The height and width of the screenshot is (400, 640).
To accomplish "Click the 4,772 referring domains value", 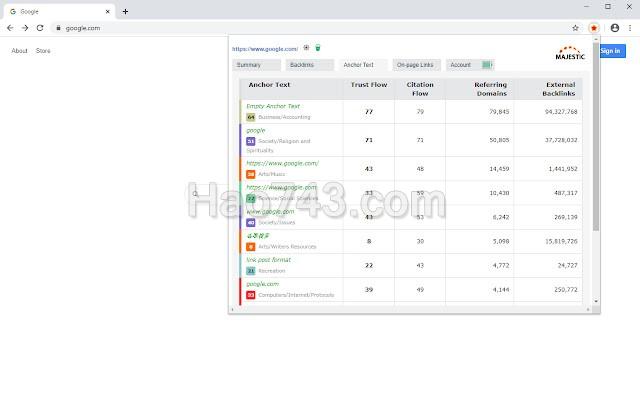I will [501, 265].
